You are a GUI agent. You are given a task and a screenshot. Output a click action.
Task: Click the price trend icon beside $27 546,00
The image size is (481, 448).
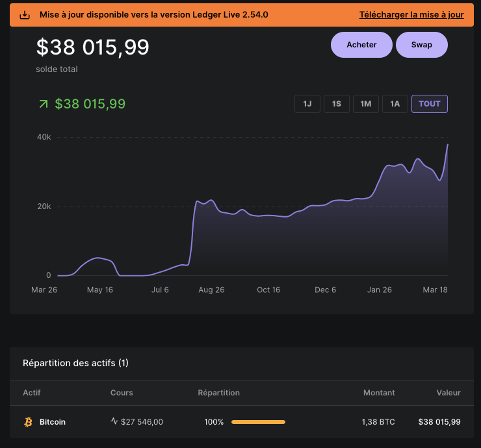coord(114,421)
